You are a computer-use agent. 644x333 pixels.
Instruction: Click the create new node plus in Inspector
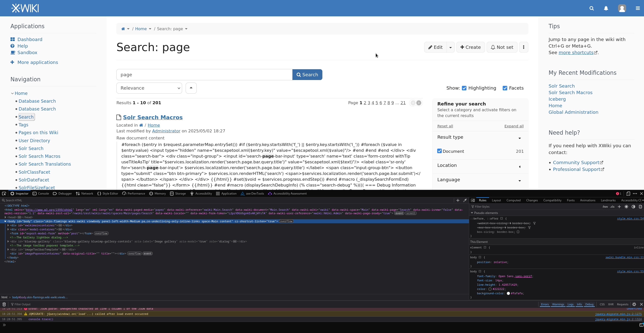pos(458,200)
